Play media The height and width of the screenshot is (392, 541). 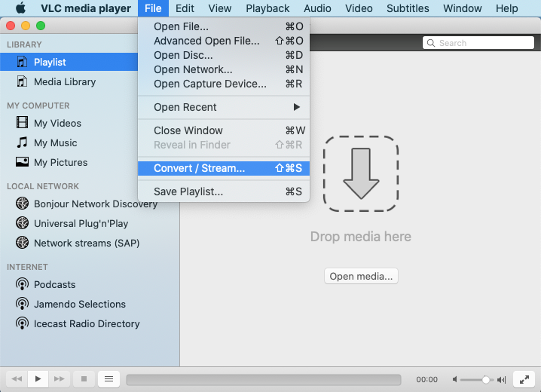click(x=38, y=379)
